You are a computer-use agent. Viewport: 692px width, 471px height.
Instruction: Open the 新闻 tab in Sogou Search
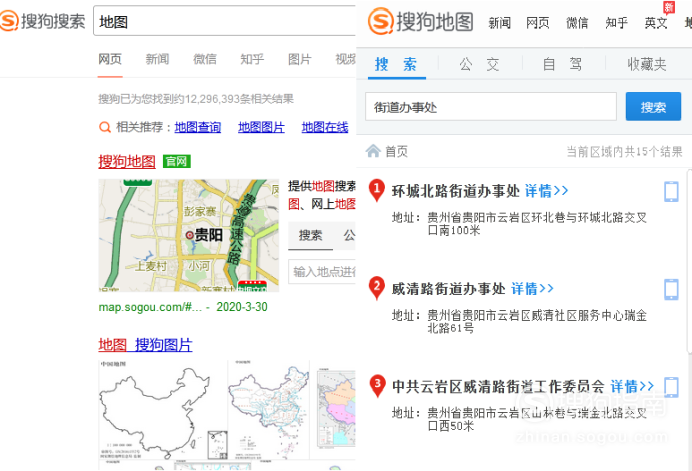pos(157,59)
